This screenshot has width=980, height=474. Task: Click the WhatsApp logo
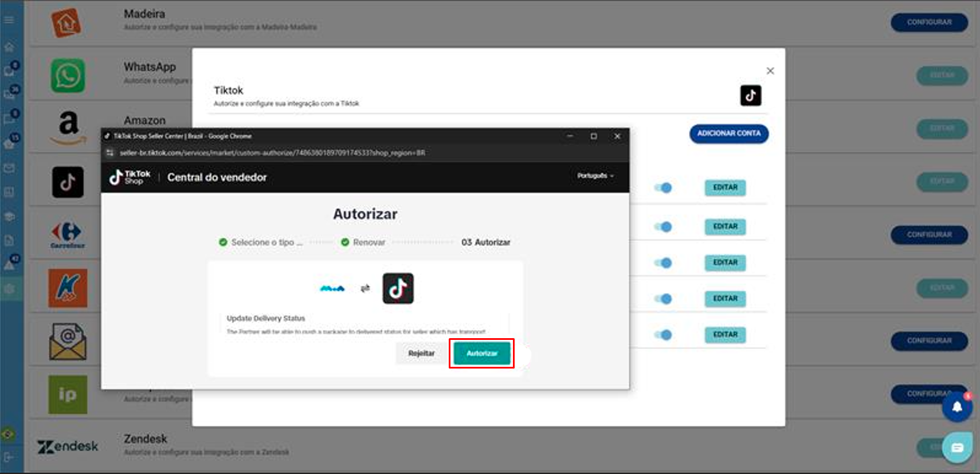68,76
